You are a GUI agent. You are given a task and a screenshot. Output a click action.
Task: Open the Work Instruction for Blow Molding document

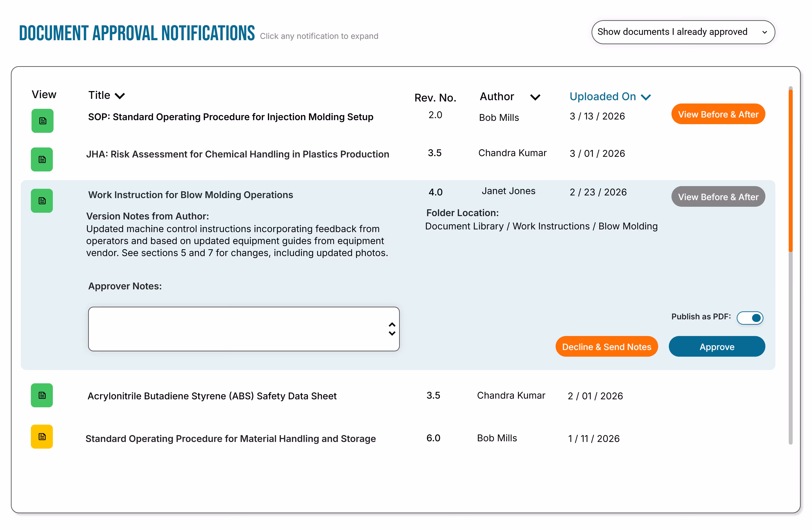click(x=42, y=201)
